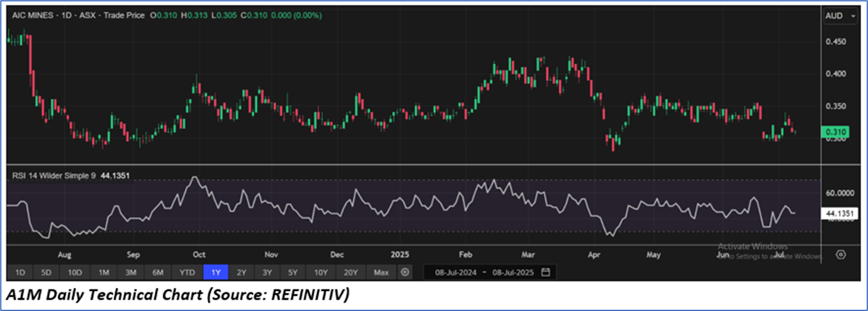Click the AIC MINES chart title
The height and width of the screenshot is (311, 868).
tap(37, 15)
